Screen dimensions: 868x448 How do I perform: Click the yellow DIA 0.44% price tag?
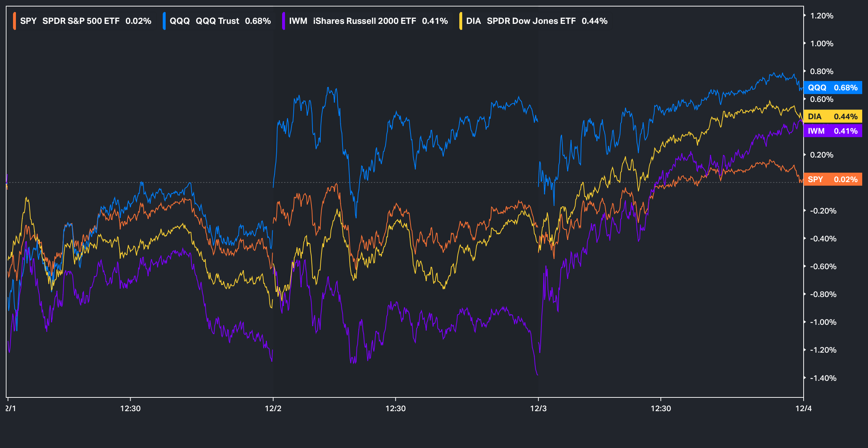point(833,116)
